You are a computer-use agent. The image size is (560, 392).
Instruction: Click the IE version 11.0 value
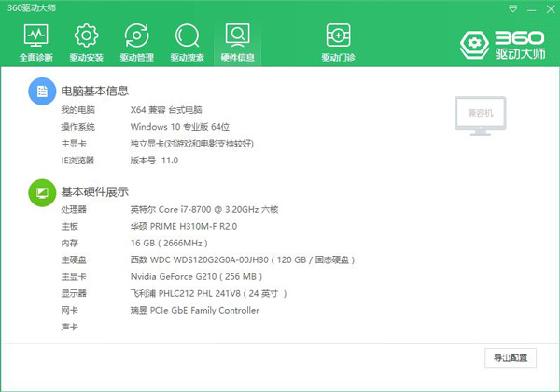(x=170, y=161)
